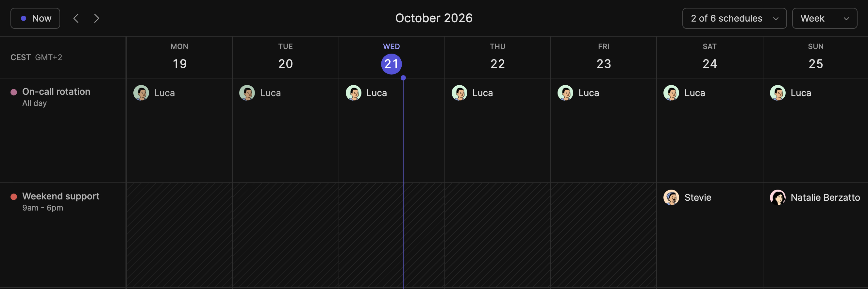Click Stevie's avatar on Saturday
The height and width of the screenshot is (289, 868).
click(671, 197)
